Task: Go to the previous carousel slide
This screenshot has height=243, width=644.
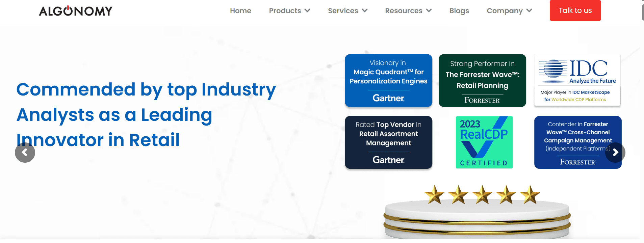Action: point(25,153)
